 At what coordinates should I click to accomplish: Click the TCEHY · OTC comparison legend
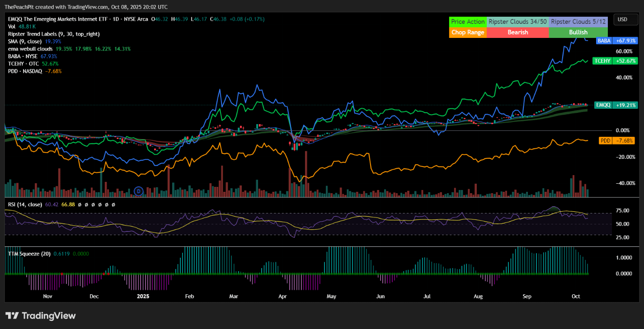(x=24, y=64)
